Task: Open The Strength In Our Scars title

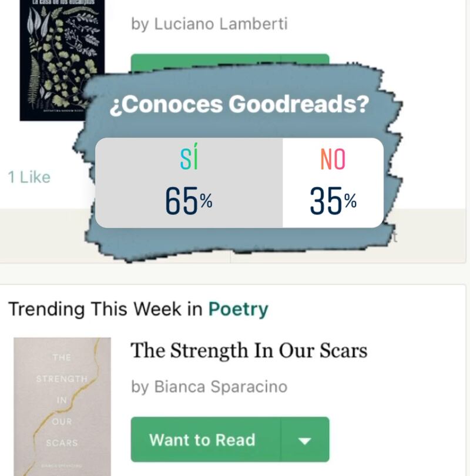Action: (x=249, y=351)
